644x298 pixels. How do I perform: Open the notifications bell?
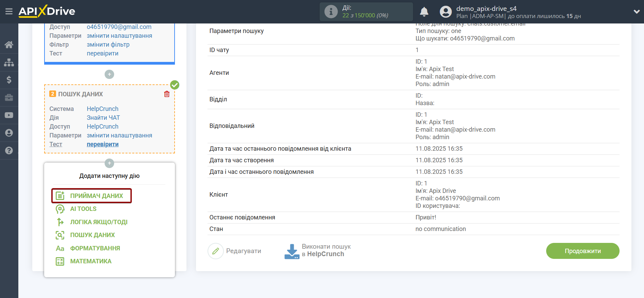[424, 12]
